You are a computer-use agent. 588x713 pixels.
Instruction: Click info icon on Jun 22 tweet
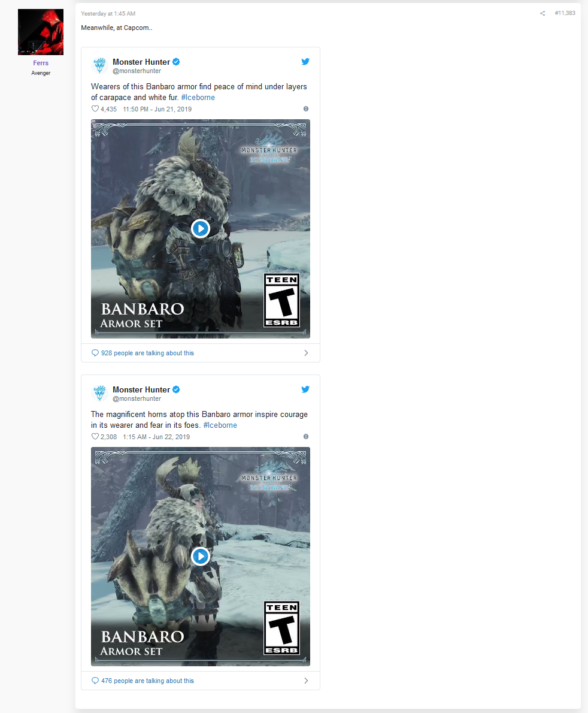[306, 437]
